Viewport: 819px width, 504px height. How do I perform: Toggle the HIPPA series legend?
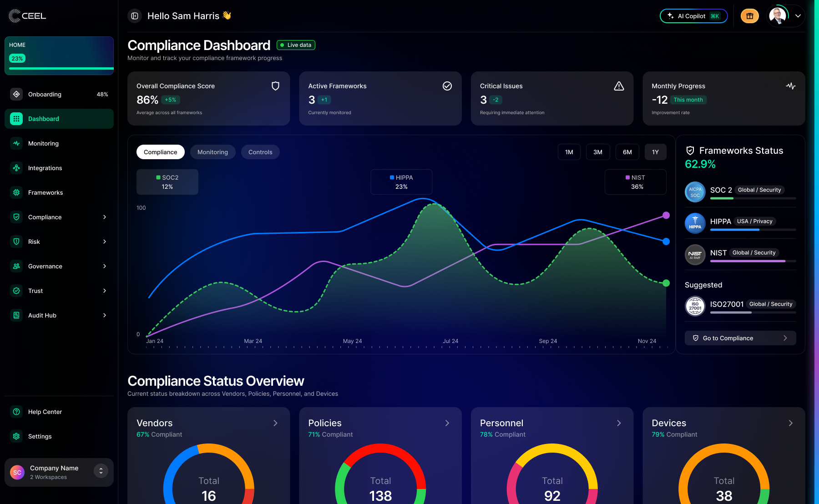(401, 182)
